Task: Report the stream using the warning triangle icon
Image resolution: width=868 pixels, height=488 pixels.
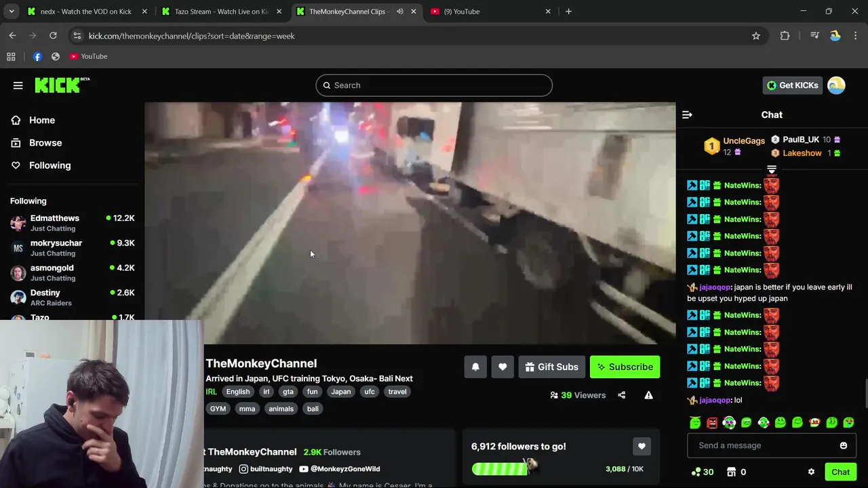Action: click(648, 395)
